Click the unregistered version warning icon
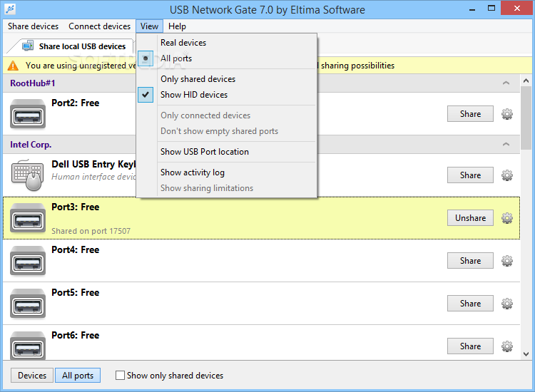This screenshot has height=392, width=535. 13,66
